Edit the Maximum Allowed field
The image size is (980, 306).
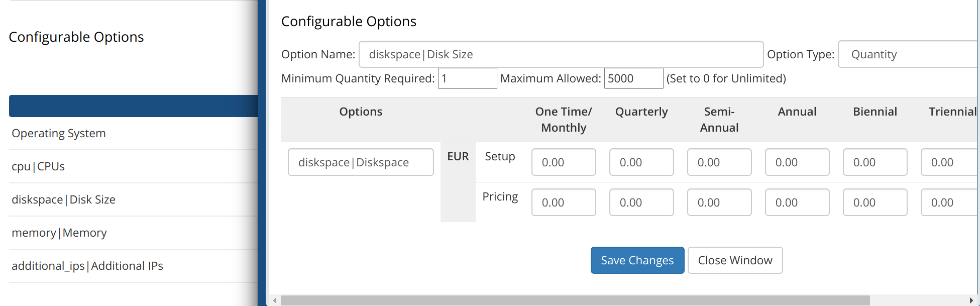tap(634, 78)
